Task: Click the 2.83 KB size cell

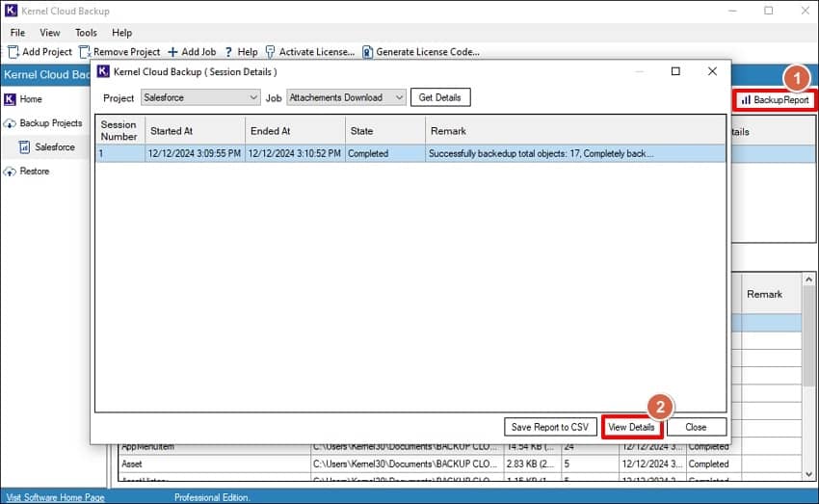Action: coord(532,464)
